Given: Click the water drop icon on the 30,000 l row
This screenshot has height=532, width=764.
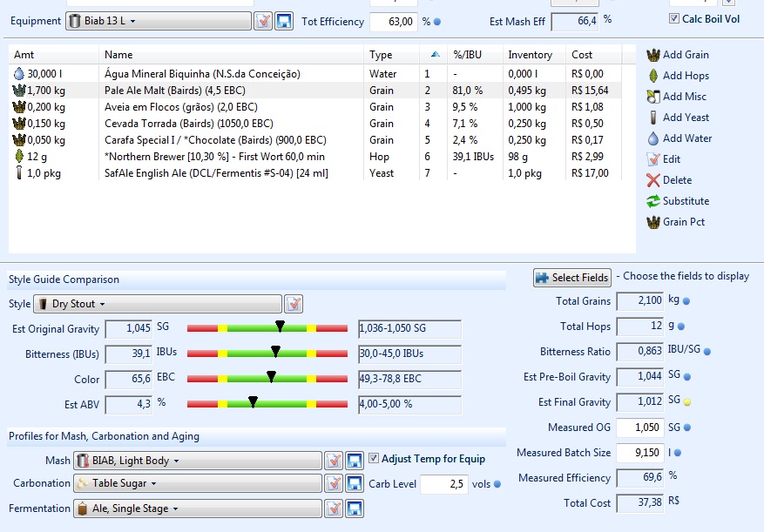Looking at the screenshot, I should [18, 74].
